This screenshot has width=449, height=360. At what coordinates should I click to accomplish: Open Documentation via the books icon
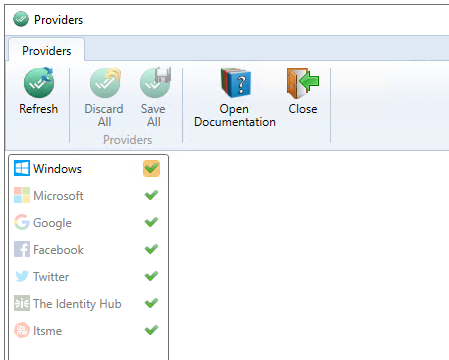236,83
